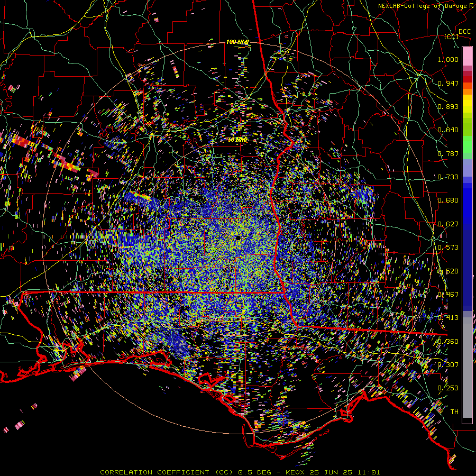Click the Correlation Coefficient caption at the bottom
Image resolution: width=476 pixels, height=476 pixels.
[240, 472]
